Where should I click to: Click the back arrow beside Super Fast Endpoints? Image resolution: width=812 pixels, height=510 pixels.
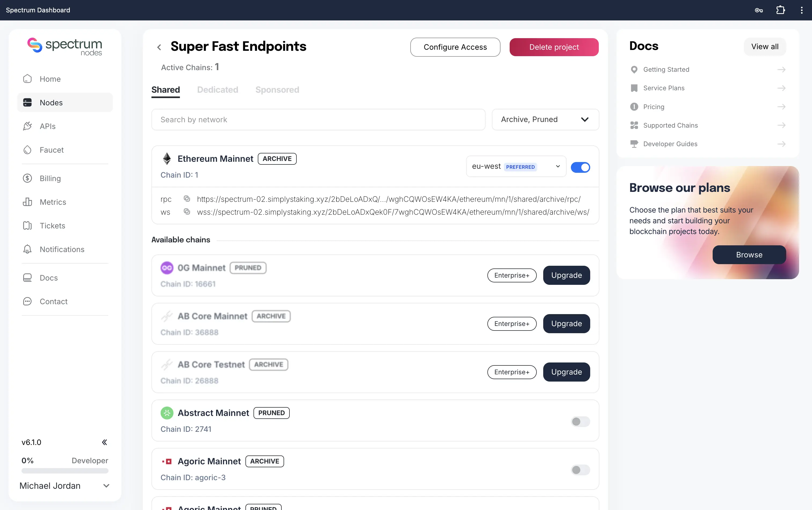pos(159,47)
